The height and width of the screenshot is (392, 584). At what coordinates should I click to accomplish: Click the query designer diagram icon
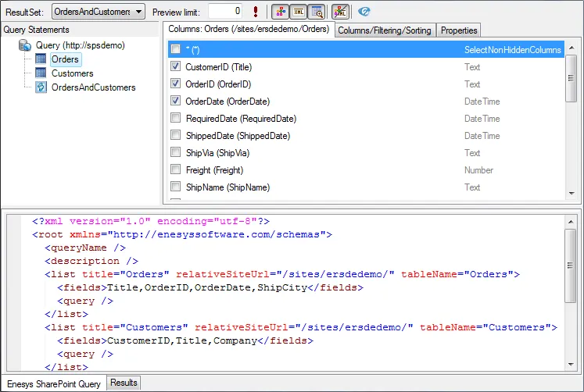tap(278, 11)
